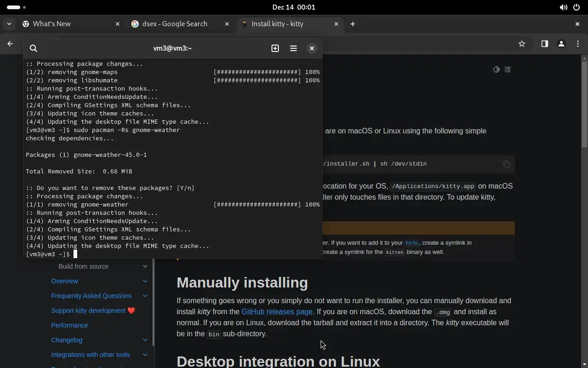Click the /Applications/kitty.app code text
588x368 pixels.
[433, 186]
